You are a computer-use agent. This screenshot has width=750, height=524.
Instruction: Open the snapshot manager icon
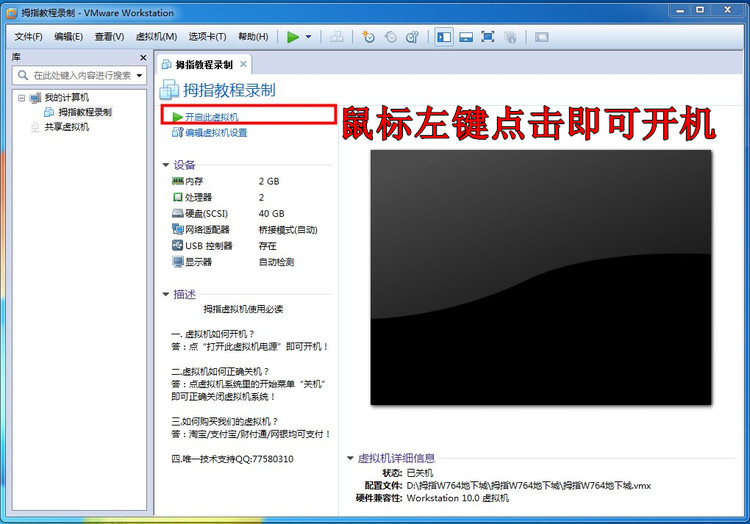click(412, 37)
